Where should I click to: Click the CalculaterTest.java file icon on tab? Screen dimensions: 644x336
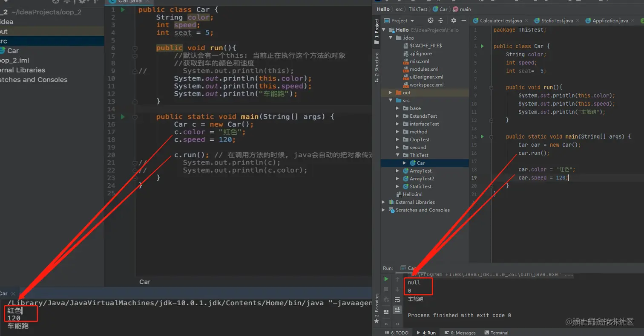point(475,20)
